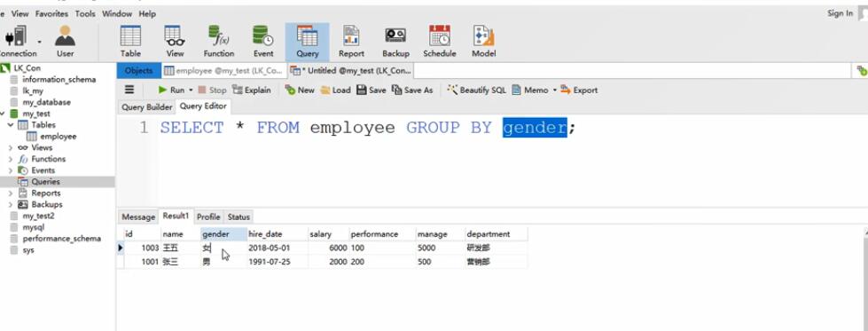This screenshot has width=868, height=331.
Task: Open the Memo dropdown arrow
Action: tap(555, 90)
